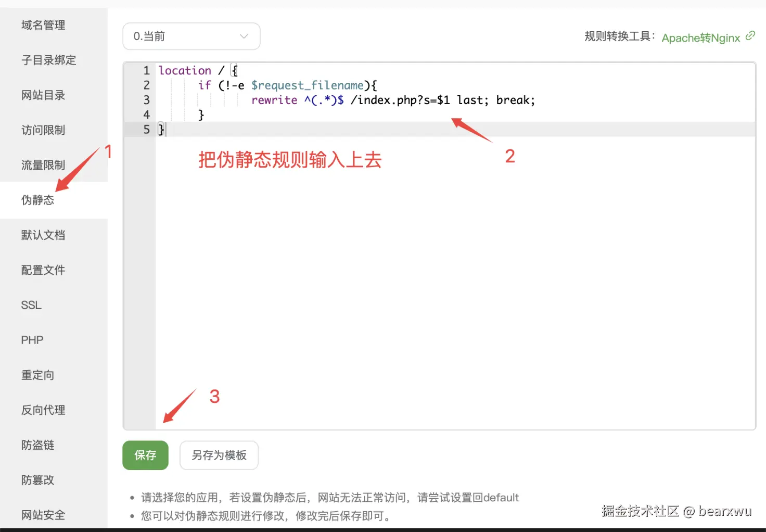Select 防盗链 menu item

pos(37,445)
